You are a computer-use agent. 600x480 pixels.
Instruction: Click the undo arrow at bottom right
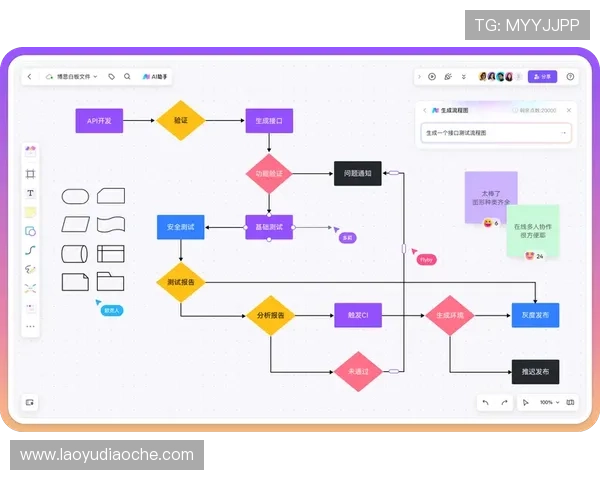[x=485, y=402]
